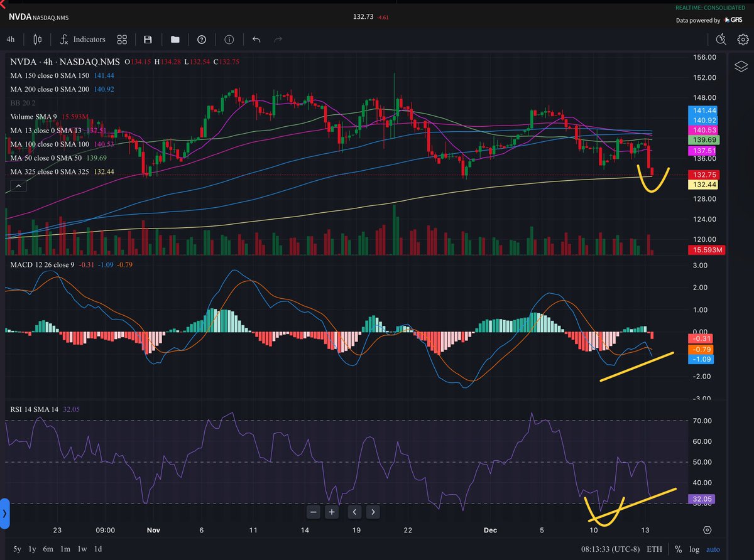This screenshot has height=560, width=754.
Task: Click the NVDA 4h NASDAQ.NMS chart title
Action: point(65,62)
